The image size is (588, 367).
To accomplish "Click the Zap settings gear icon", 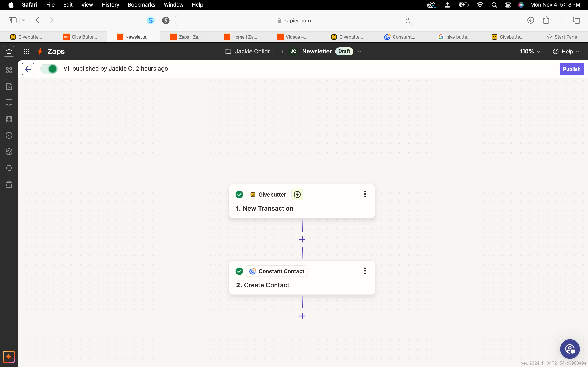I will coord(9,168).
